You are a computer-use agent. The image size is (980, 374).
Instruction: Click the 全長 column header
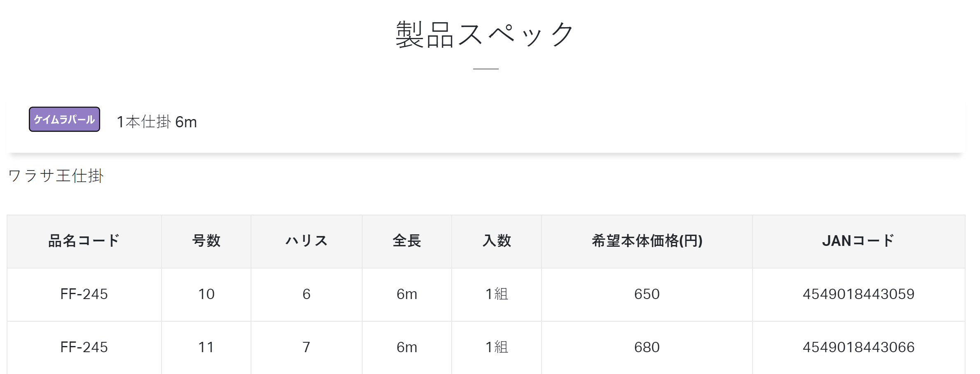407,241
